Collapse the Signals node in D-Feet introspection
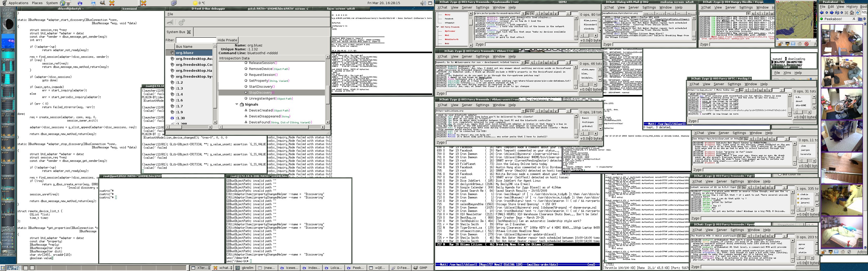This screenshot has width=868, height=271. (x=237, y=104)
